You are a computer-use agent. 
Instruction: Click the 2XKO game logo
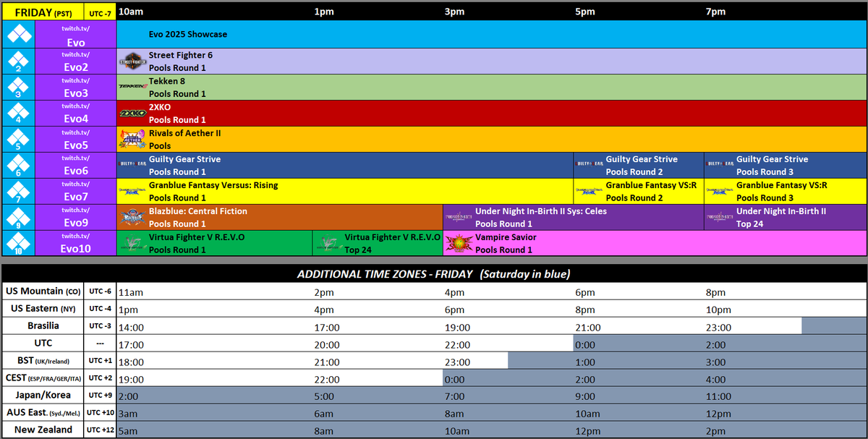pos(132,114)
